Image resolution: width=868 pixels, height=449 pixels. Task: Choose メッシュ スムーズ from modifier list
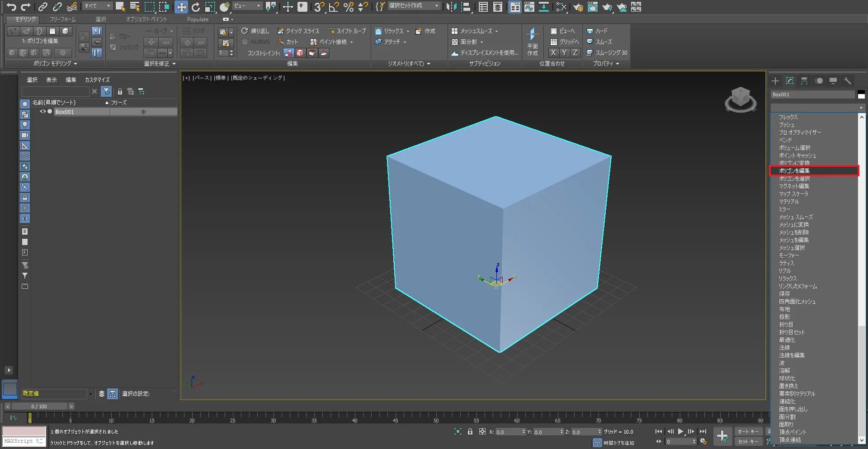click(x=796, y=217)
